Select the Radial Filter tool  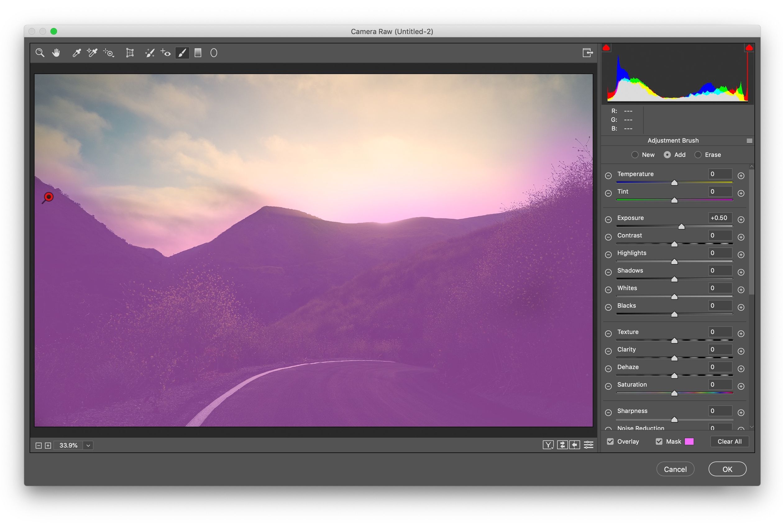[x=213, y=53]
